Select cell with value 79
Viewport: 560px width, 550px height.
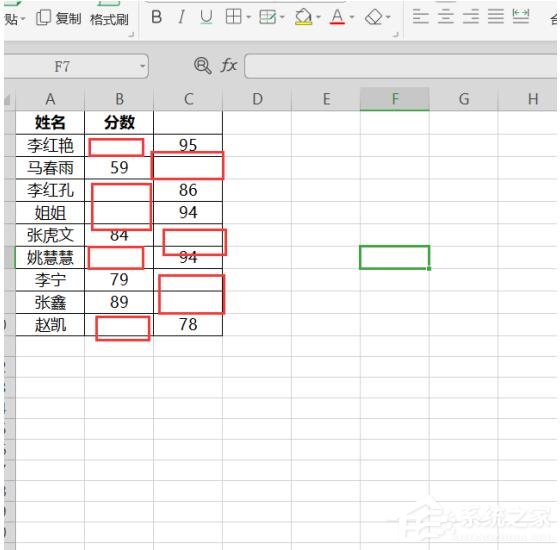119,280
